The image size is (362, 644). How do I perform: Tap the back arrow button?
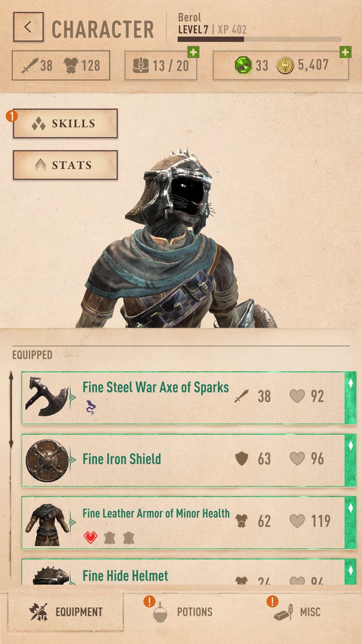(x=28, y=27)
